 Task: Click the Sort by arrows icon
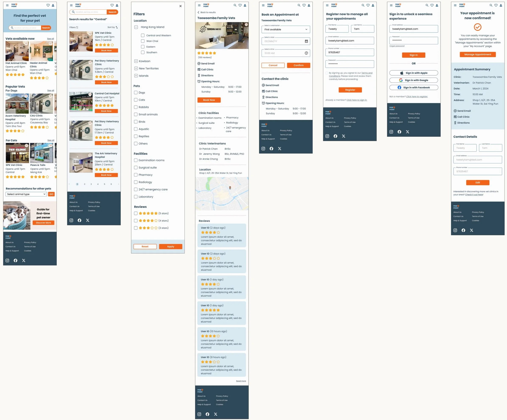(117, 27)
